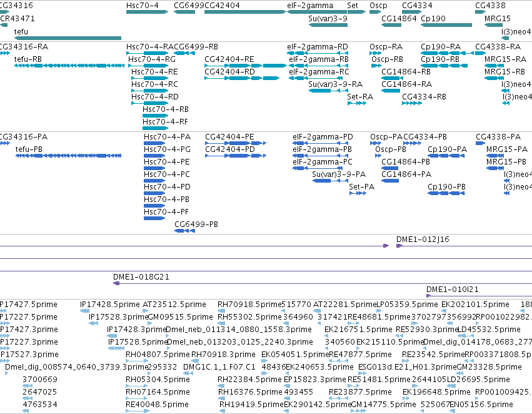Select the CG4334 gene label
Image resolution: width=532 pixels, height=414 pixels.
coord(418,6)
